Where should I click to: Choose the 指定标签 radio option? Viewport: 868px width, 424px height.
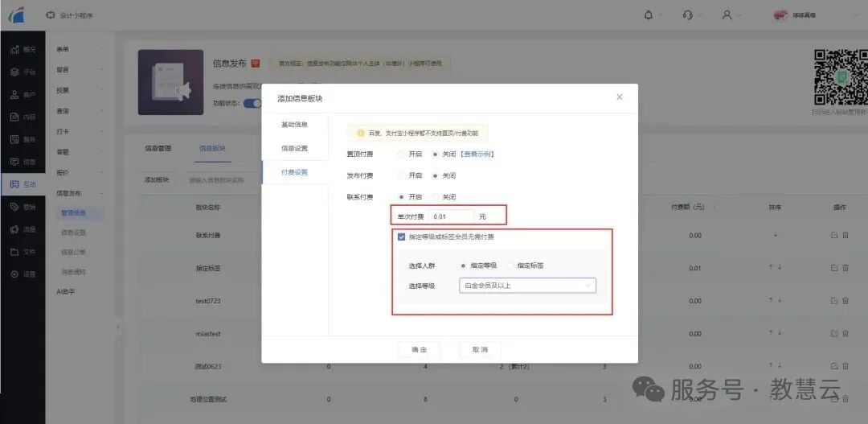511,266
